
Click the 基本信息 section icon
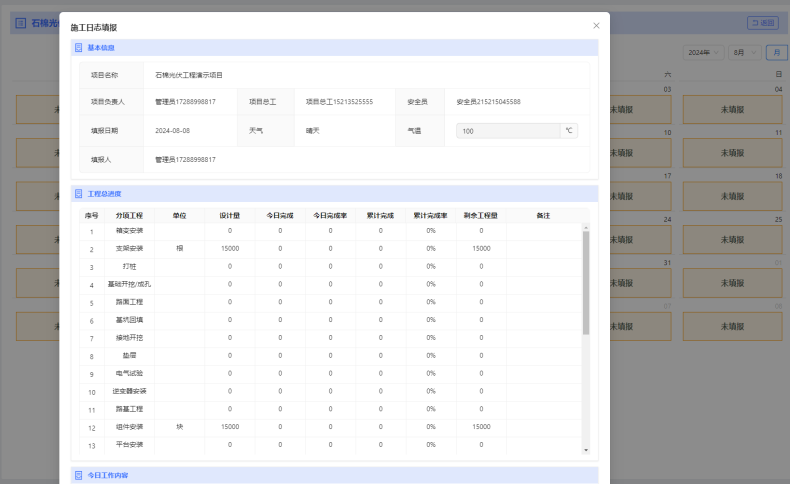pos(79,48)
